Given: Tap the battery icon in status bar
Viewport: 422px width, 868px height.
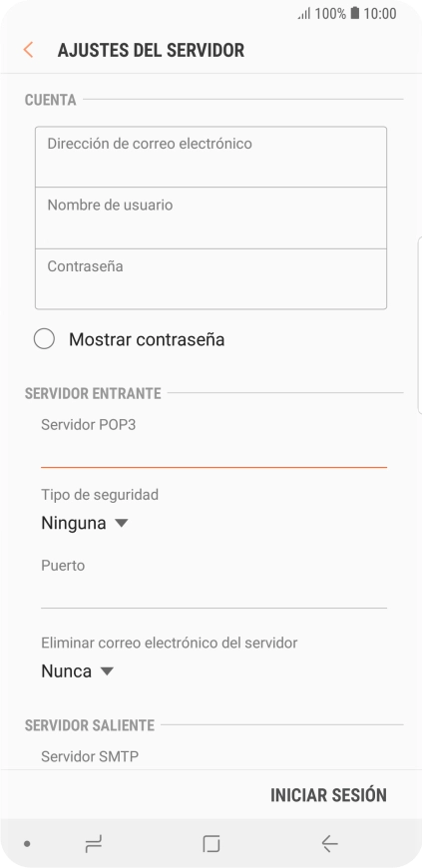Looking at the screenshot, I should [355, 13].
